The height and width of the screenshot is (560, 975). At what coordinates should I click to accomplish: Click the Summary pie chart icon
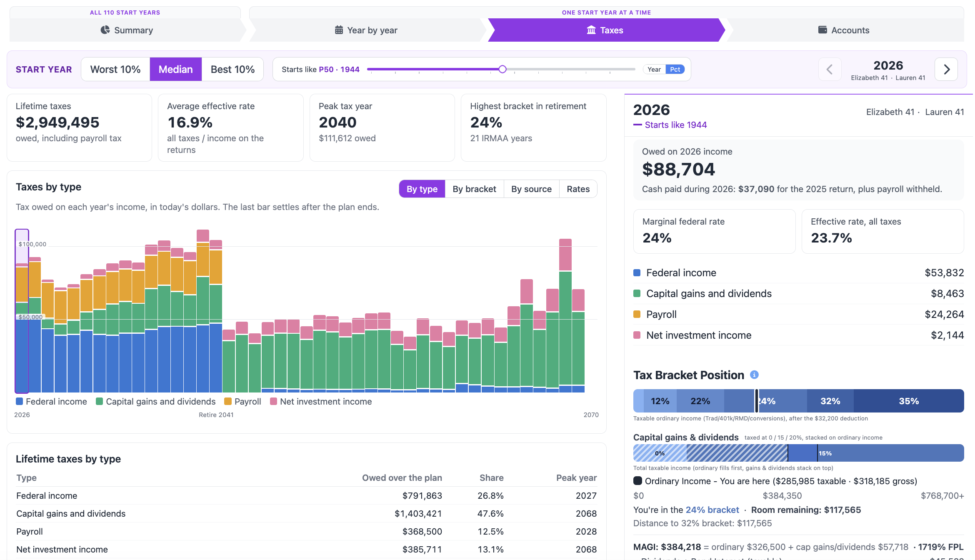click(x=105, y=30)
